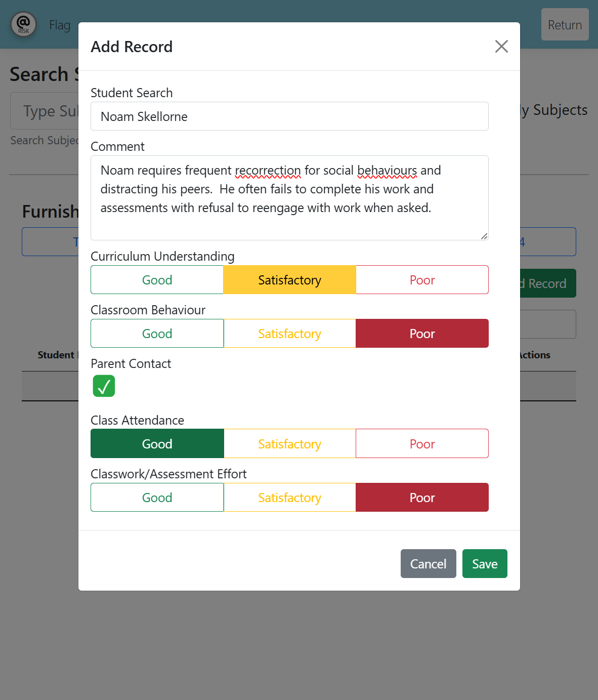Click the Return button in the header
Viewport: 598px width, 700px height.
[x=565, y=24]
